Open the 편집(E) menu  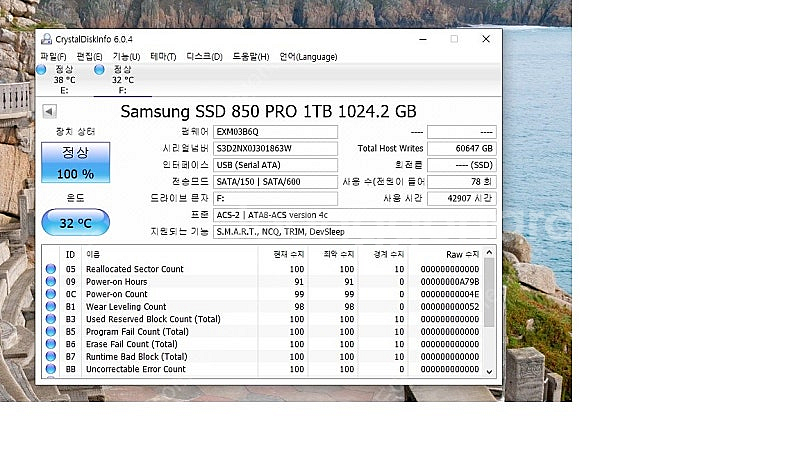click(x=89, y=57)
